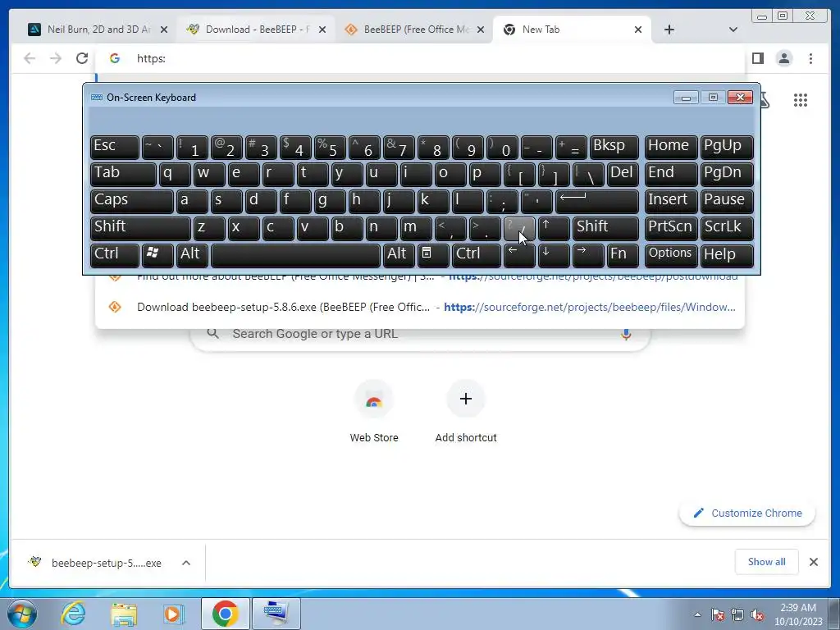
Task: Click Add shortcut plus tile
Action: coord(466,412)
